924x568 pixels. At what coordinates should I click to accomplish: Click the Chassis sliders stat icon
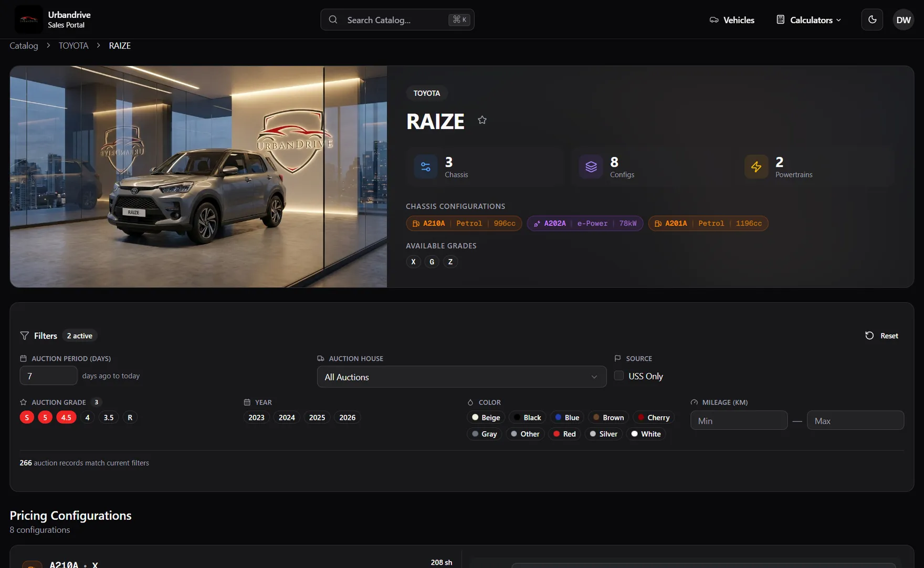[x=426, y=167]
